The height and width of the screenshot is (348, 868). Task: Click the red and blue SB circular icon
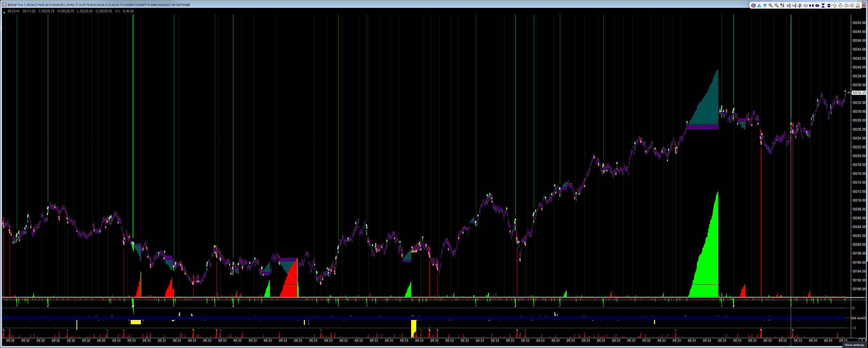click(x=753, y=5)
